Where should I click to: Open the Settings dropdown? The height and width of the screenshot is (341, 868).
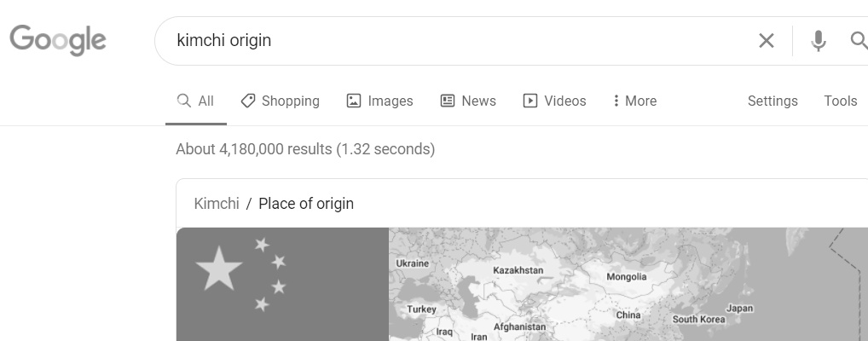tap(773, 101)
